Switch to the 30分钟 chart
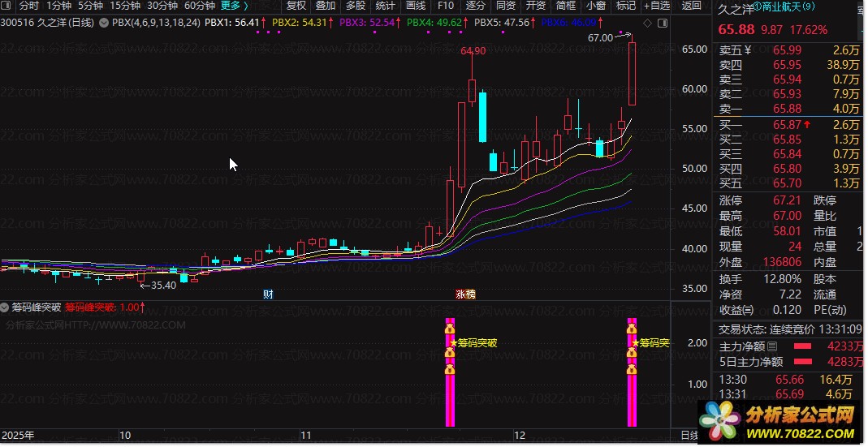This screenshot has width=868, height=447. pyautogui.click(x=162, y=6)
